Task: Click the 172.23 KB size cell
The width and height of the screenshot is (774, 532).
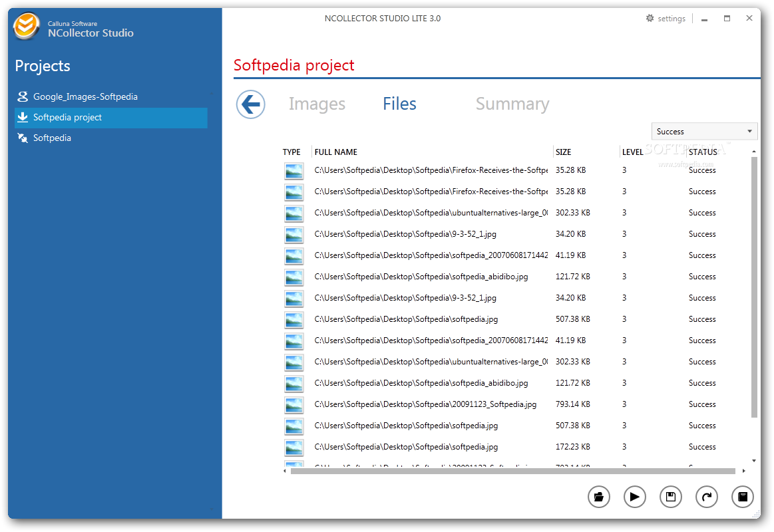Action: coord(572,447)
